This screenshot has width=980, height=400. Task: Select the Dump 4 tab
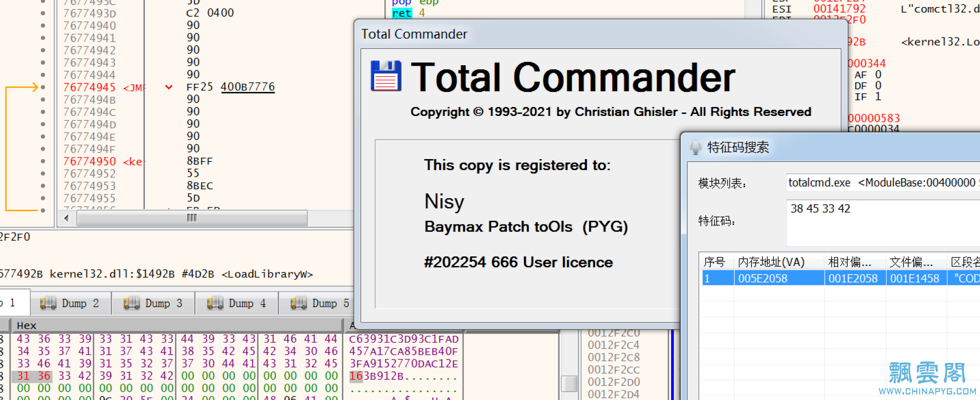[x=237, y=303]
